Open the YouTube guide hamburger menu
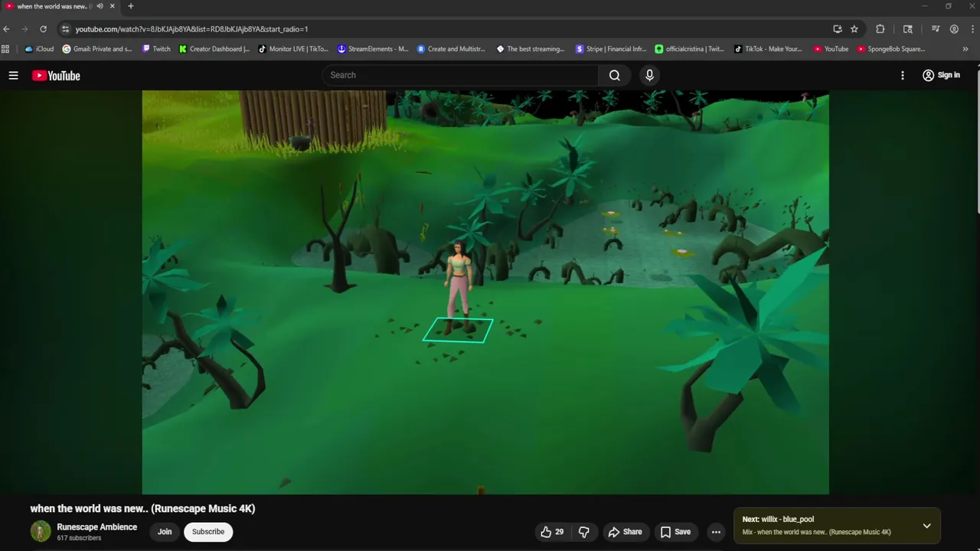Screen dimensions: 980x551 pyautogui.click(x=13, y=75)
